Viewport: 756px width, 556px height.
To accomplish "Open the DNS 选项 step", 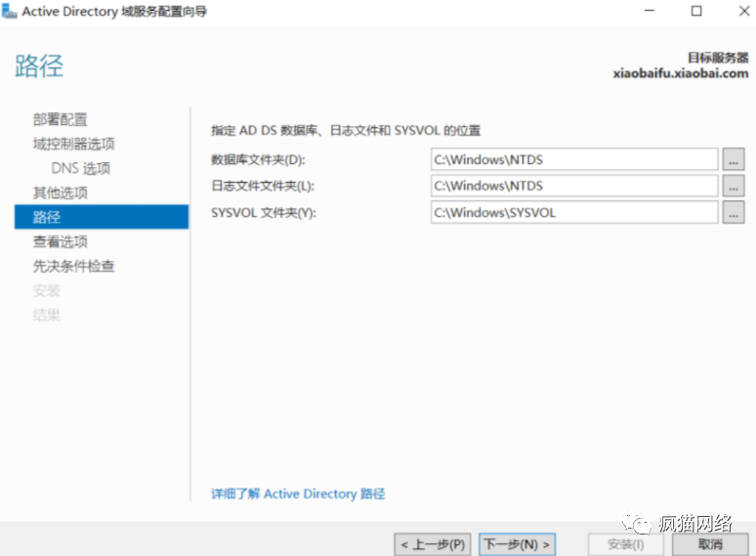I will click(x=81, y=168).
